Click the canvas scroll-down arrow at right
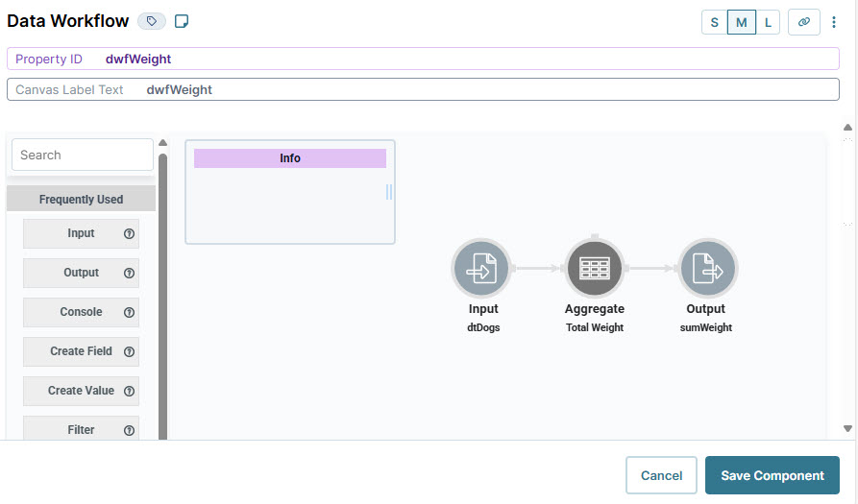This screenshot has width=858, height=504. tap(847, 428)
